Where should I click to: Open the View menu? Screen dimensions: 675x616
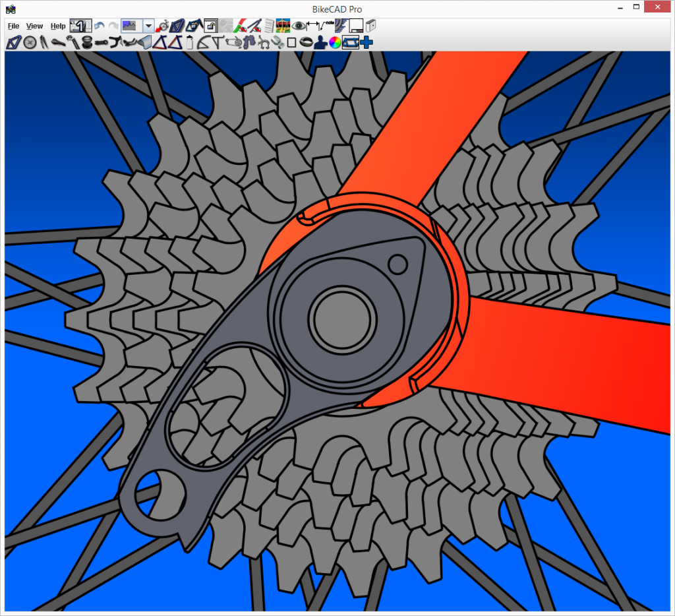click(x=34, y=26)
